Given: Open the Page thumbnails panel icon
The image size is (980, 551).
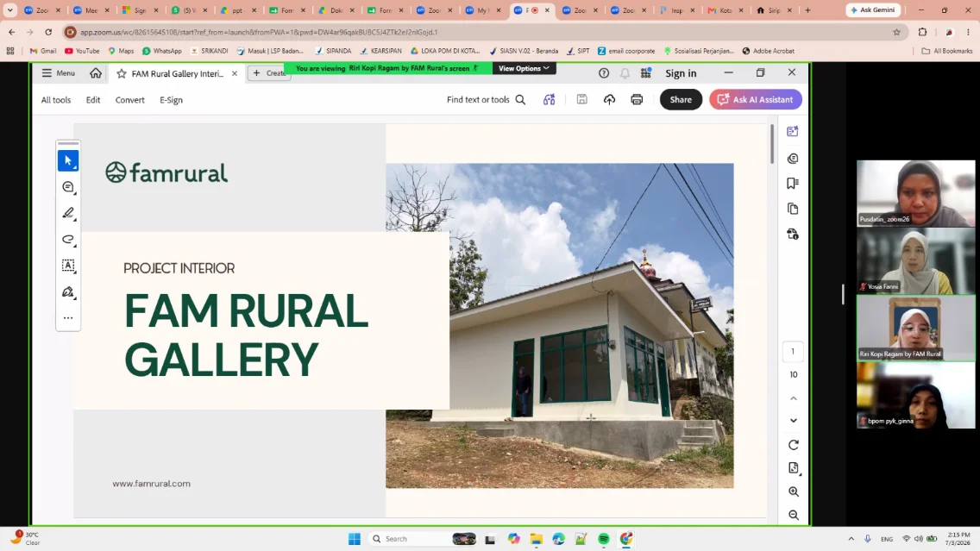Looking at the screenshot, I should [793, 209].
